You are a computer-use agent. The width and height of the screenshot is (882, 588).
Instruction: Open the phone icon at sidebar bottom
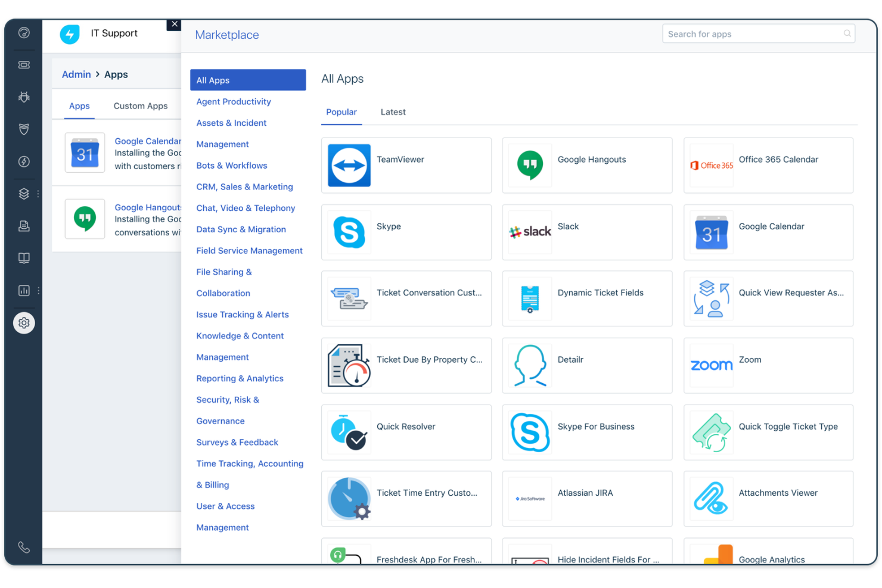24,547
